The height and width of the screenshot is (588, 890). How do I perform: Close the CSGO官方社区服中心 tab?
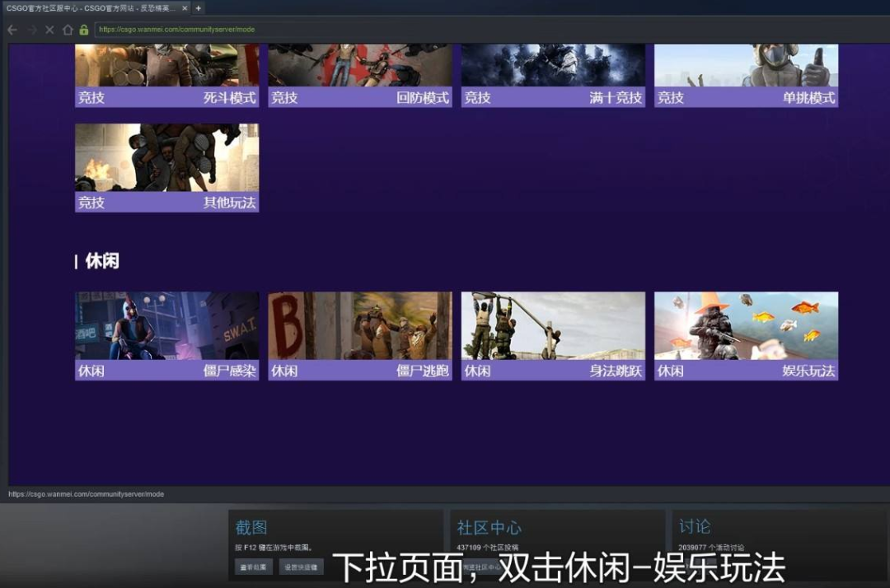pyautogui.click(x=185, y=8)
